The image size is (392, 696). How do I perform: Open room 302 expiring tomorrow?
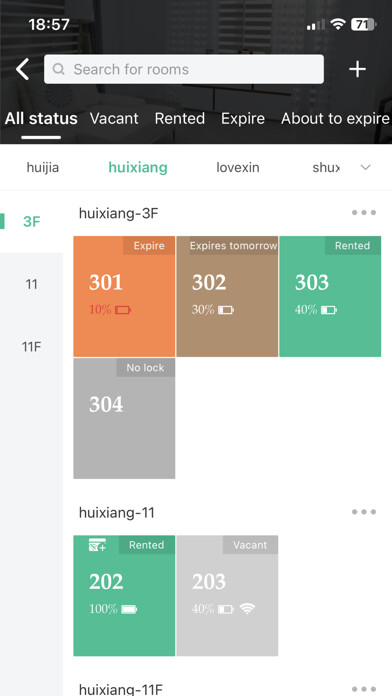(227, 296)
